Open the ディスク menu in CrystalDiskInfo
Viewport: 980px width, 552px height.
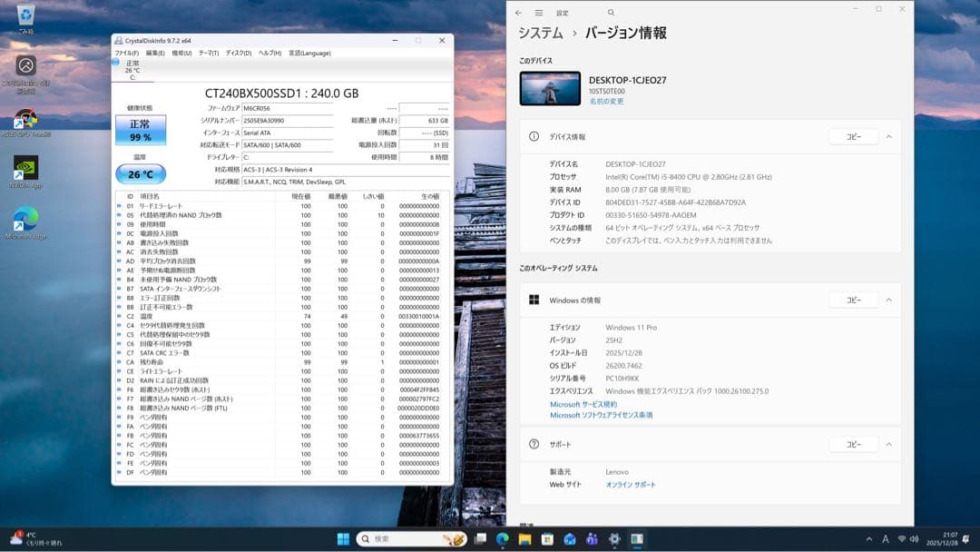(239, 54)
